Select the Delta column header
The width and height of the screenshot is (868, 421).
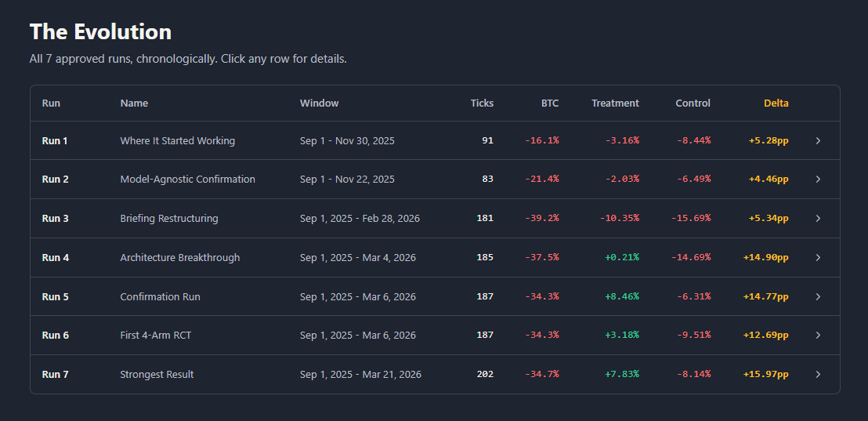pyautogui.click(x=776, y=103)
